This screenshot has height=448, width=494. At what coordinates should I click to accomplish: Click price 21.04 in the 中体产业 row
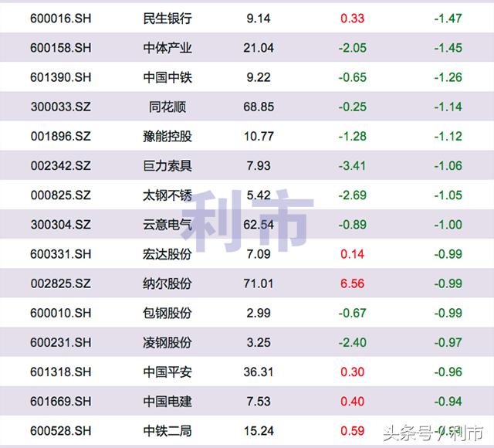click(259, 48)
